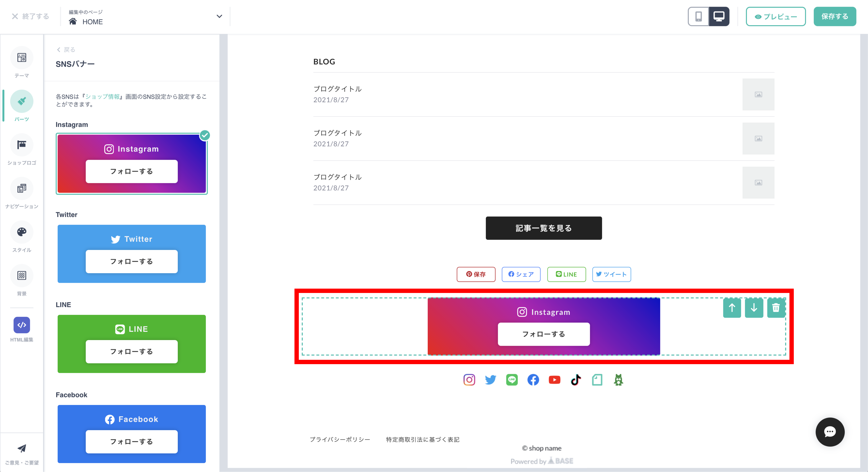Click the Powered by BASE link

pyautogui.click(x=542, y=461)
